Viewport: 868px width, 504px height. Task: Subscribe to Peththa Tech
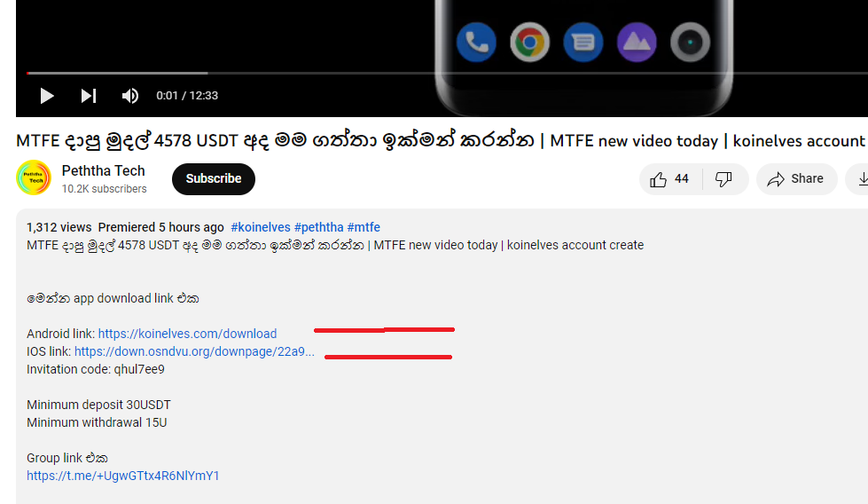[x=213, y=179]
